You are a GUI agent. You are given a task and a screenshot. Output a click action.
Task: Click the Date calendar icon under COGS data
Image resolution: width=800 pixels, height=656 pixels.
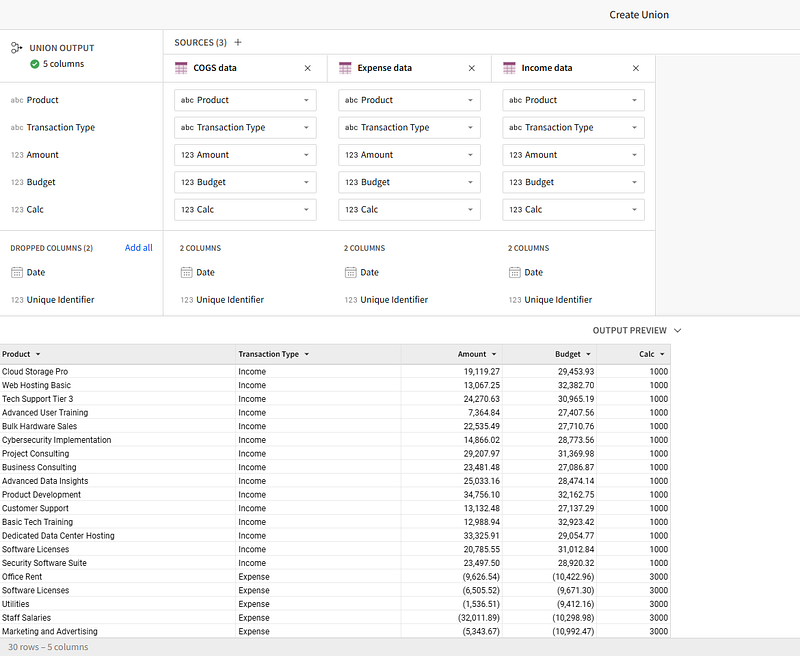pos(186,272)
